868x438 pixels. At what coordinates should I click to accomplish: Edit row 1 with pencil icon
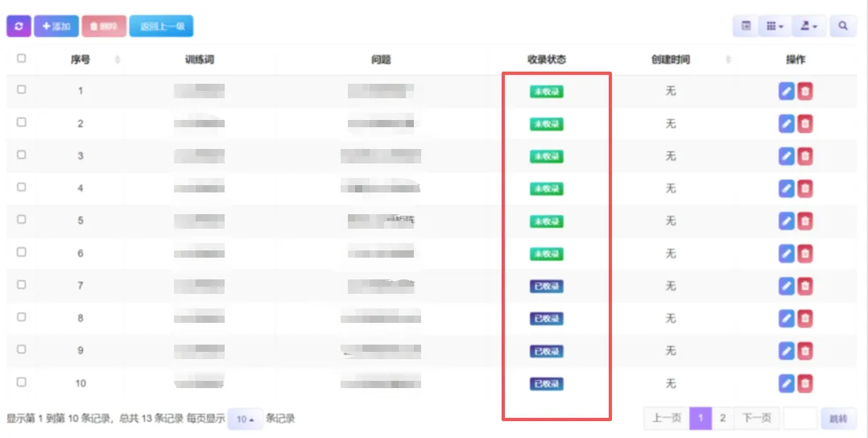click(x=786, y=91)
